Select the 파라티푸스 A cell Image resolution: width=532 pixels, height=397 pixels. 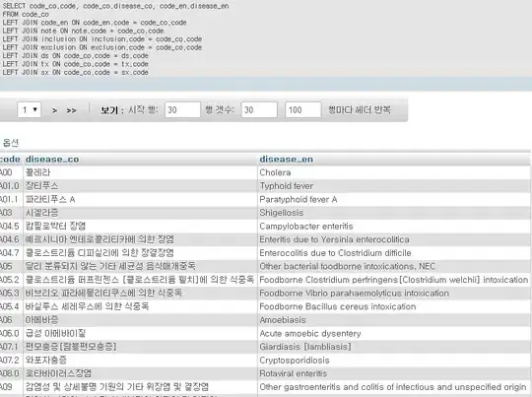[140, 199]
